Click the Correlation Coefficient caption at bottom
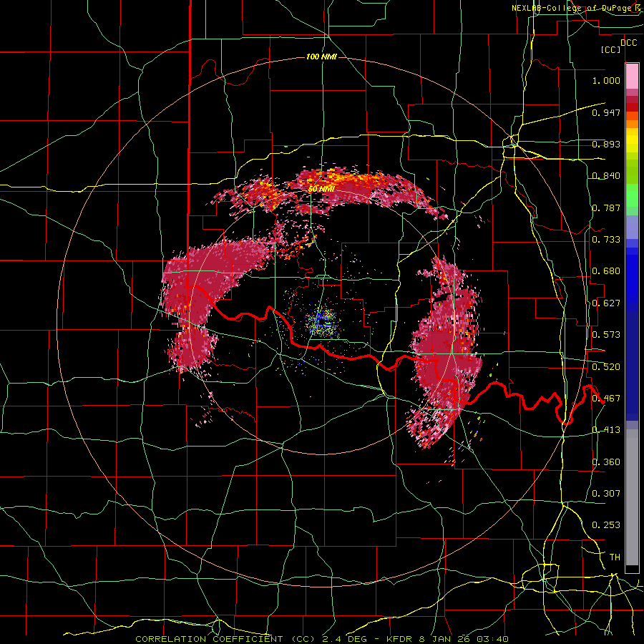This screenshot has width=644, height=644. pos(322,639)
